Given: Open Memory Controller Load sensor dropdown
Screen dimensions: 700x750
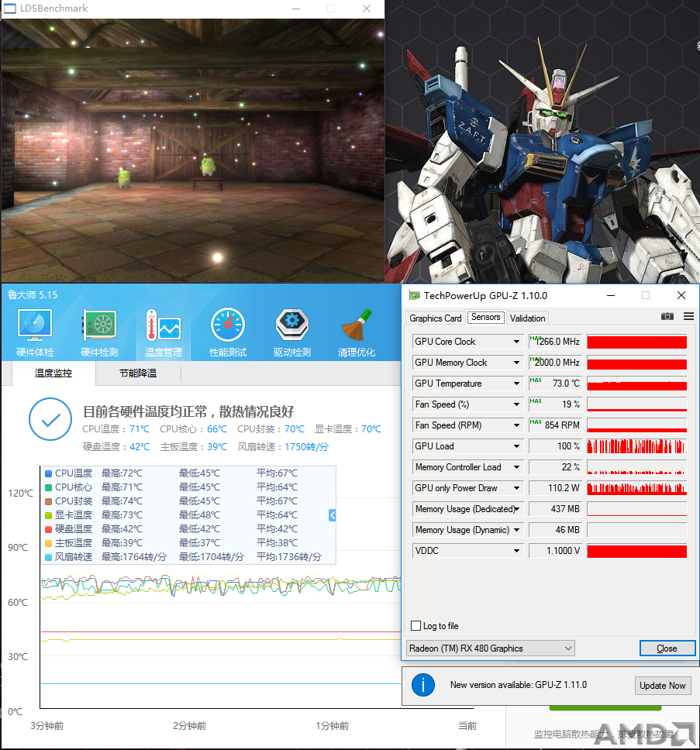Looking at the screenshot, I should click(x=516, y=467).
